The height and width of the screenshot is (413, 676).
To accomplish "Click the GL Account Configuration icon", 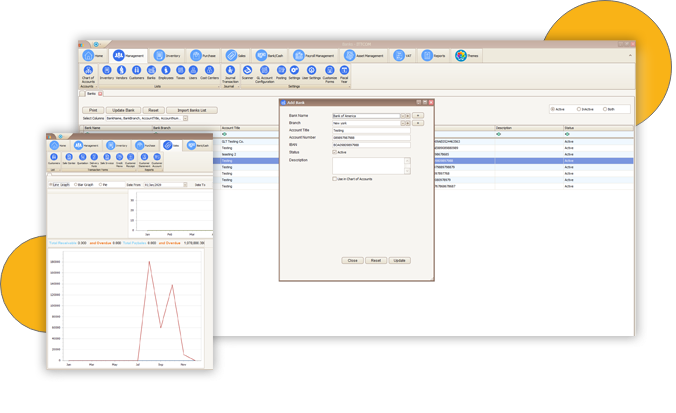I will pos(265,72).
